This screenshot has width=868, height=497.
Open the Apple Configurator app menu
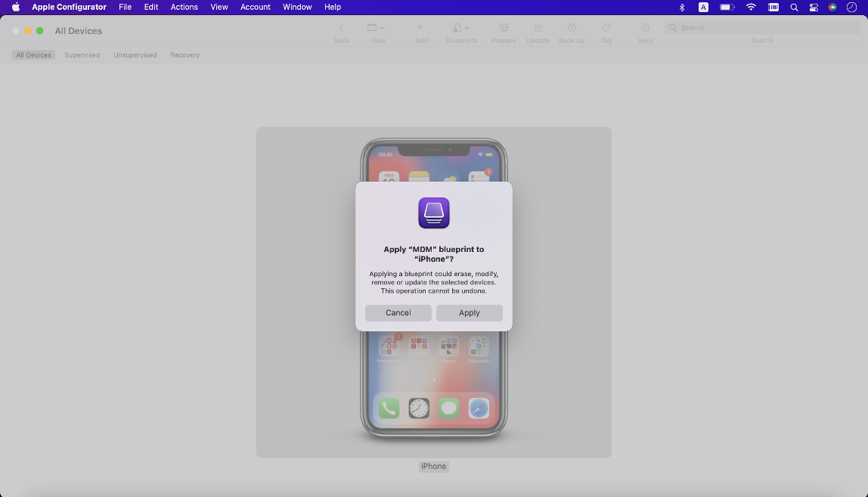click(x=70, y=8)
